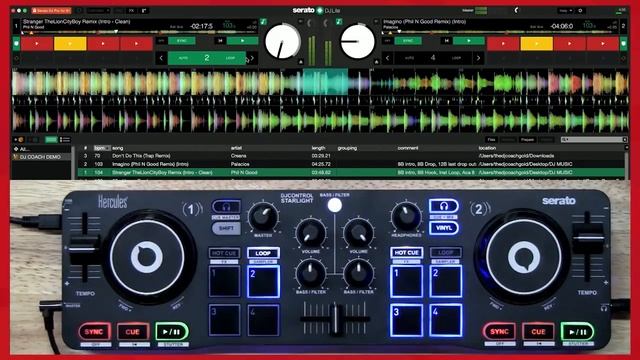Toggle the active 2-beat auto loop on deck 1

[x=207, y=58]
